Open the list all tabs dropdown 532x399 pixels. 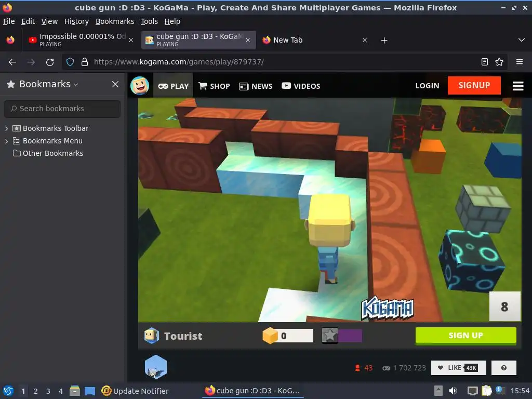coord(522,40)
